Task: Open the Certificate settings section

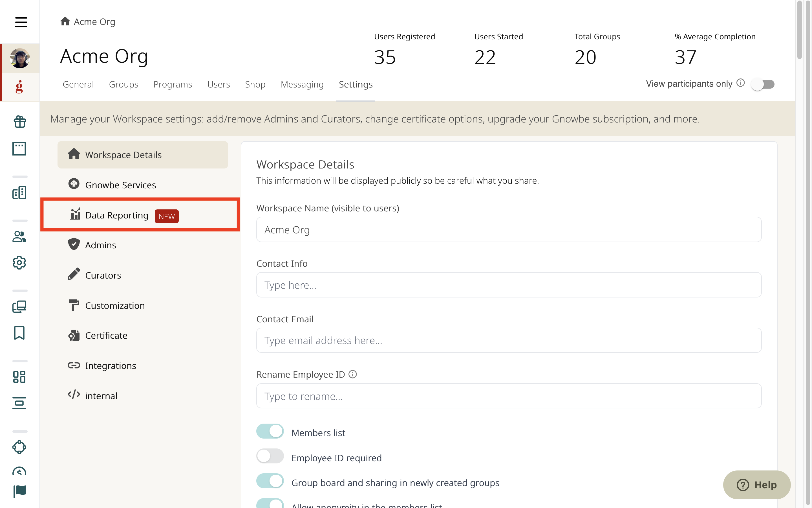Action: click(x=143, y=336)
